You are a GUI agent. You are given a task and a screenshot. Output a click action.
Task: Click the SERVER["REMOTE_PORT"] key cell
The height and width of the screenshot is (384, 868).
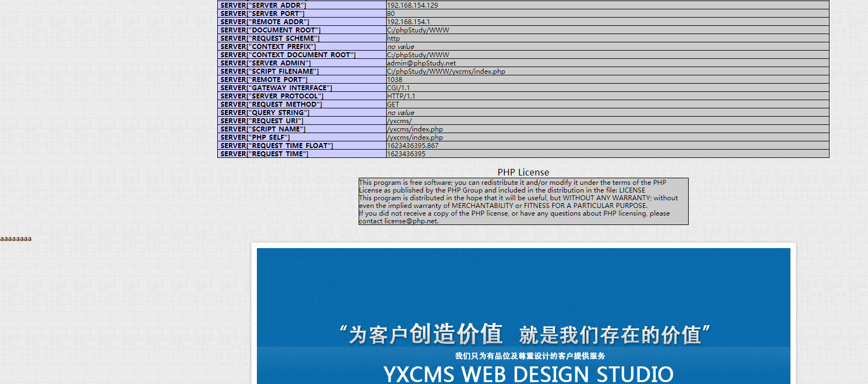point(302,79)
